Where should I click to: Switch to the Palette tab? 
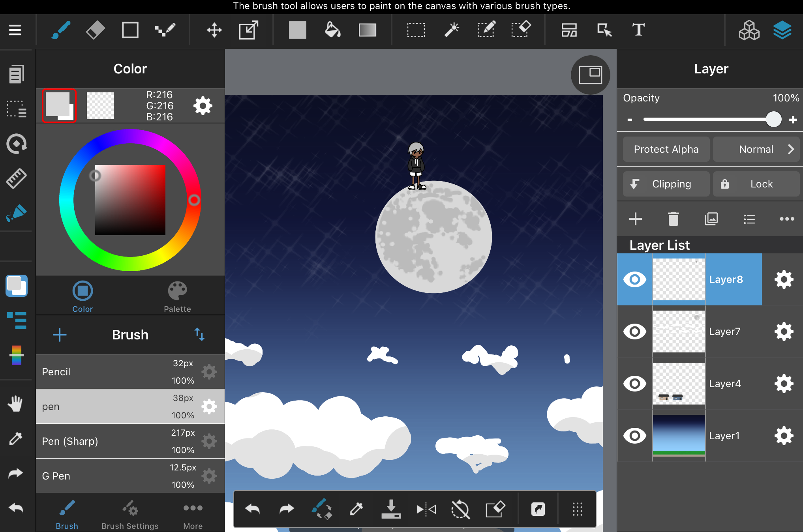177,297
